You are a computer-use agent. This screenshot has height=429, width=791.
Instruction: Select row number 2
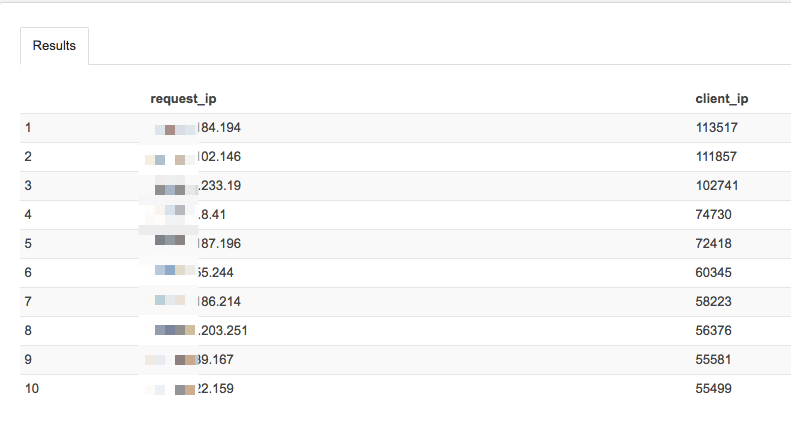pyautogui.click(x=28, y=156)
